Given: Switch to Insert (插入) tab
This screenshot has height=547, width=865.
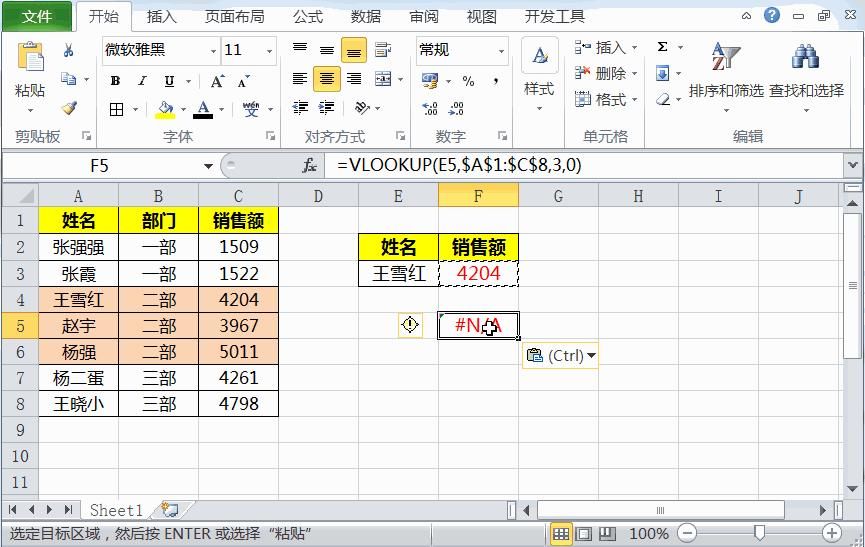Looking at the screenshot, I should click(x=161, y=17).
